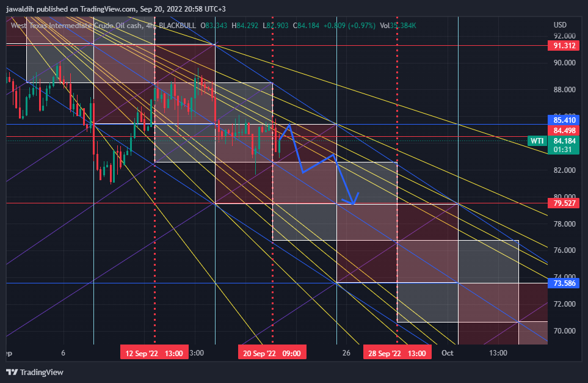Click the 79.527 red price label
588x383 pixels.
(x=564, y=203)
